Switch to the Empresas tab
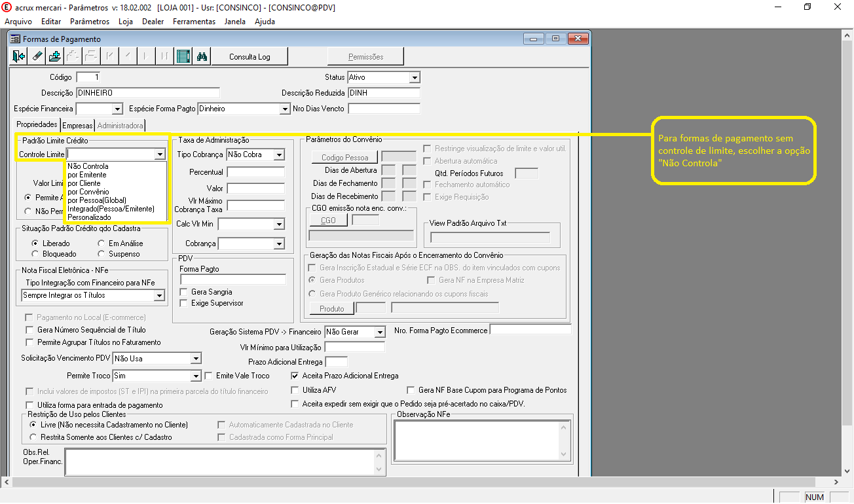This screenshot has height=504, width=854. pyautogui.click(x=77, y=126)
